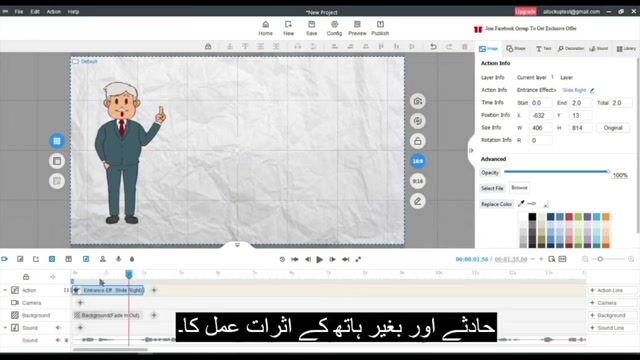The height and width of the screenshot is (360, 640).
Task: Click the play button on timeline
Action: pos(320,259)
